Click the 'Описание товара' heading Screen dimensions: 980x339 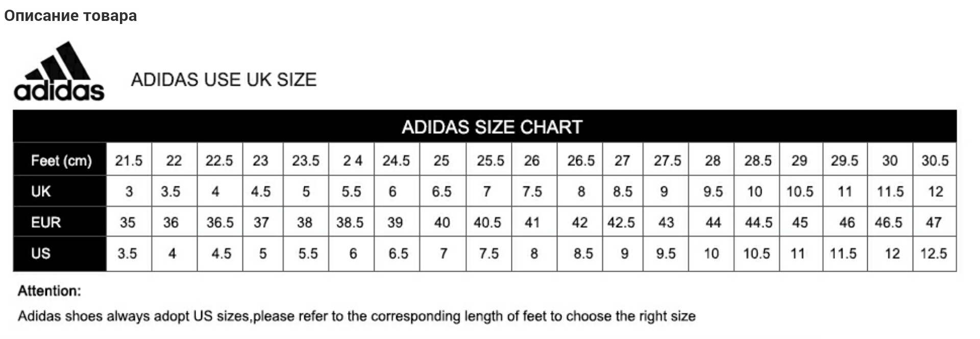coord(70,16)
